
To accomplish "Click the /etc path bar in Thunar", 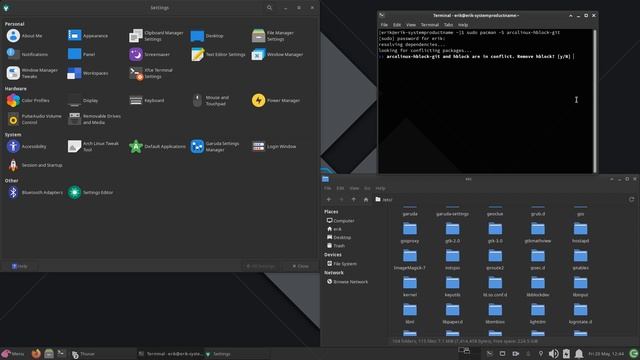I will pyautogui.click(x=499, y=199).
